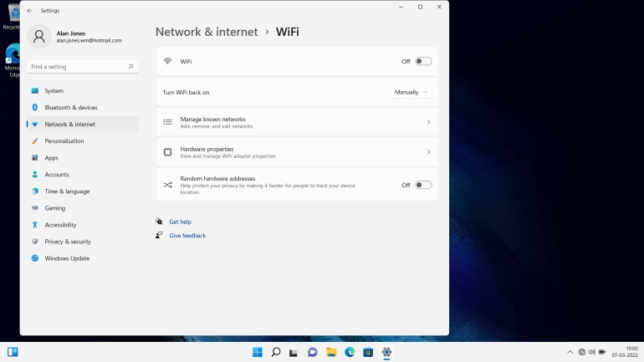
Task: Click the Get help icon
Action: coord(159,222)
